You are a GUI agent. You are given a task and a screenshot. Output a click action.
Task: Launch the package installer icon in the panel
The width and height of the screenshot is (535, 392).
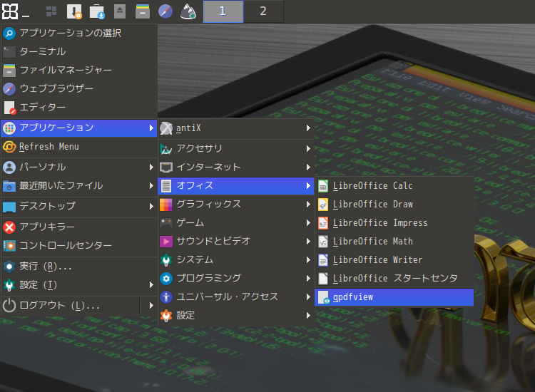74,11
